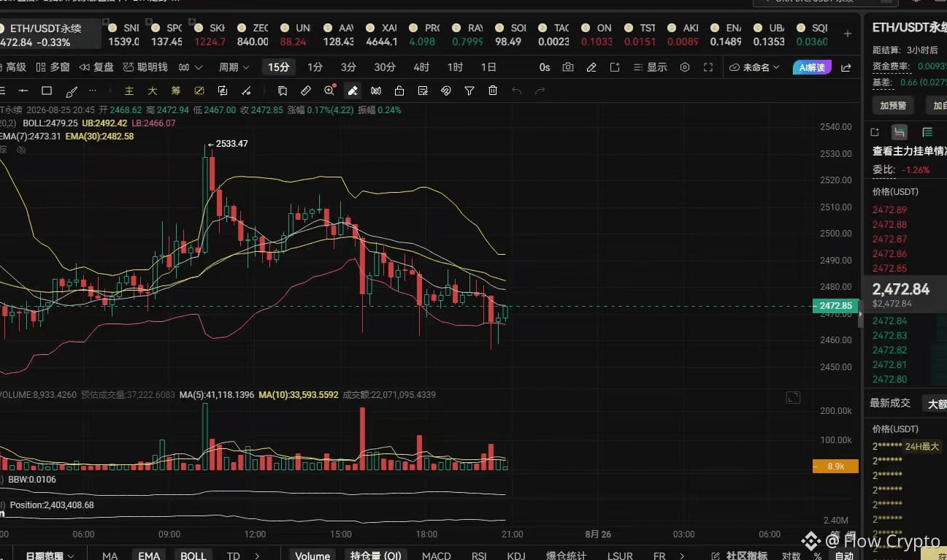Switch to the 30分 timeframe
947x560 pixels.
pos(385,67)
